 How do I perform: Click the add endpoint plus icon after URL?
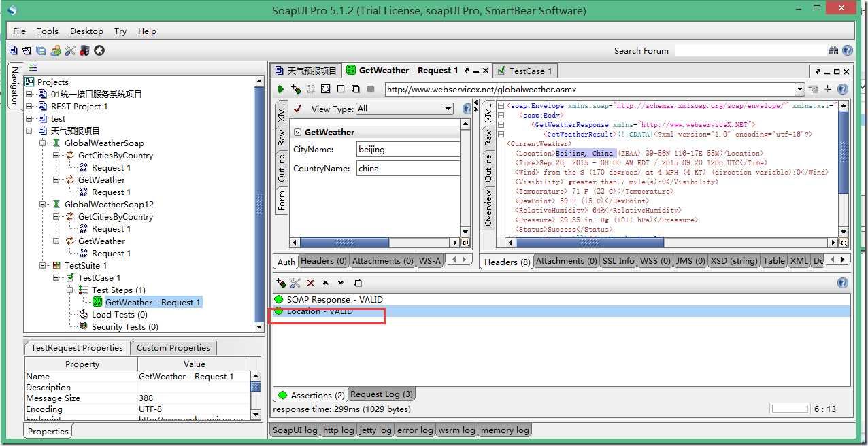pos(828,89)
